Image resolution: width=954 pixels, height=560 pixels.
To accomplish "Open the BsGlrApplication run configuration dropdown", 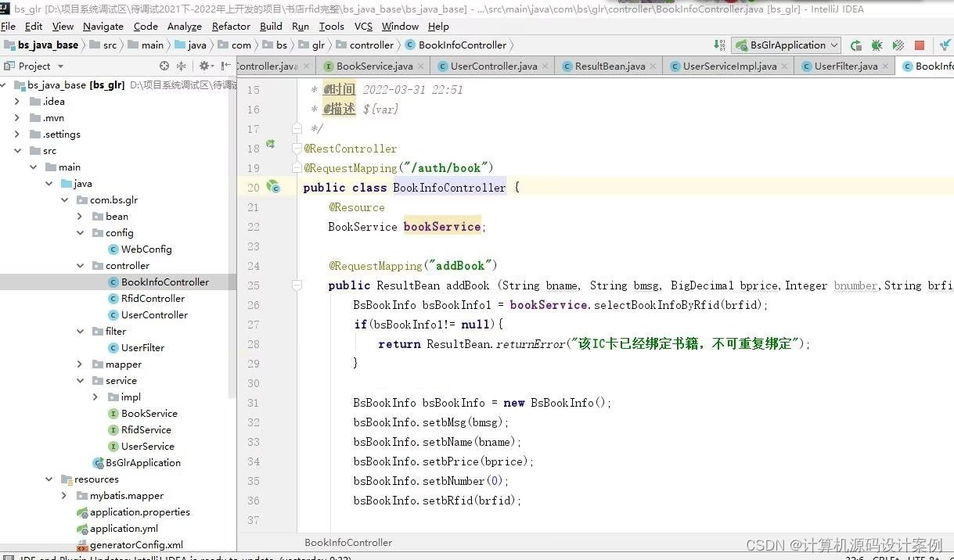I will [x=787, y=45].
